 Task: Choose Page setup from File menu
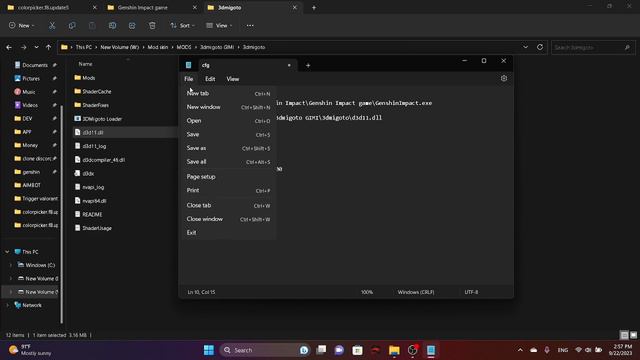[x=228, y=177]
